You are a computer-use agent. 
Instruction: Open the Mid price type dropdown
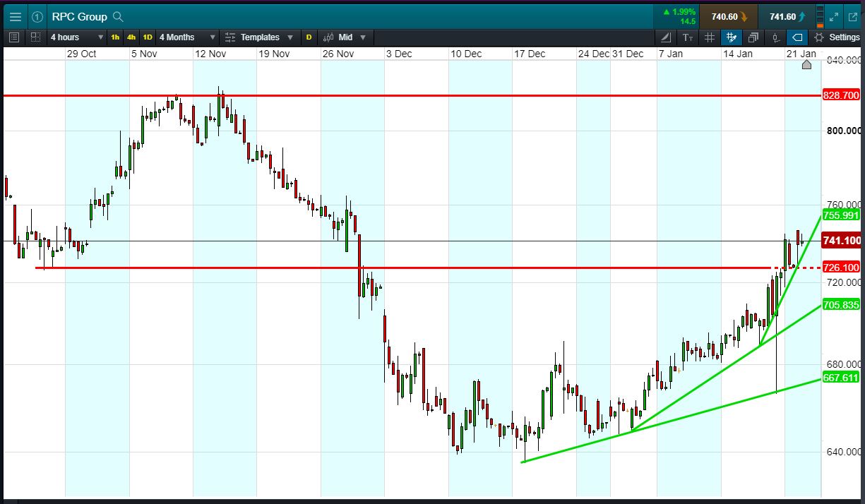click(x=345, y=37)
